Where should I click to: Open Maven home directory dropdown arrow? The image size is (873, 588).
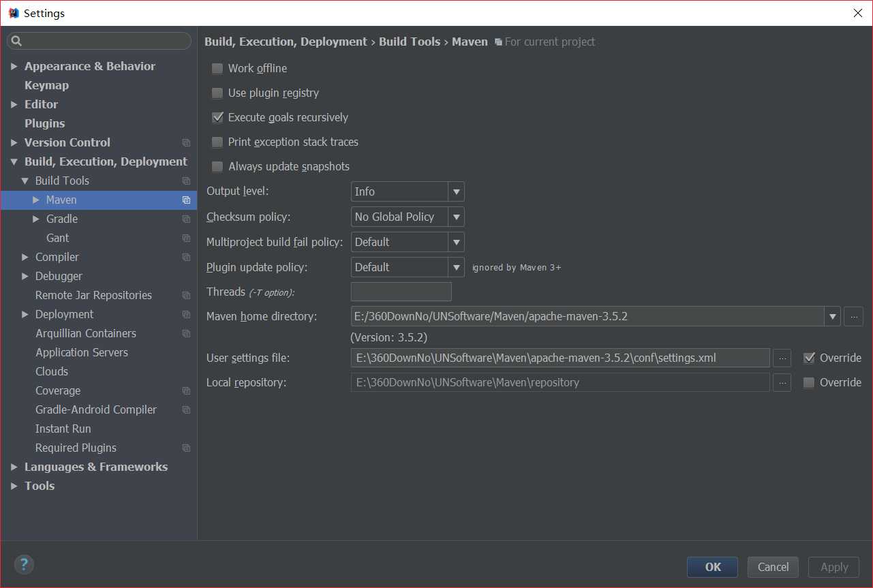coord(832,316)
